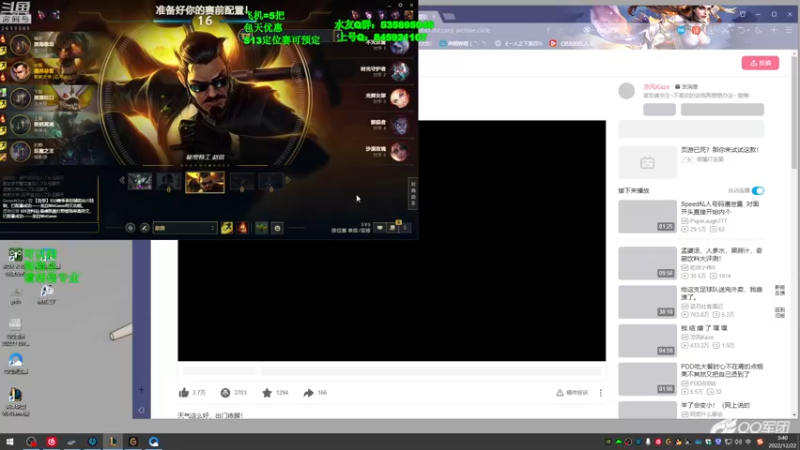800x450 pixels.
Task: Open the red NetEase Music taskbar icon
Action: [x=52, y=441]
